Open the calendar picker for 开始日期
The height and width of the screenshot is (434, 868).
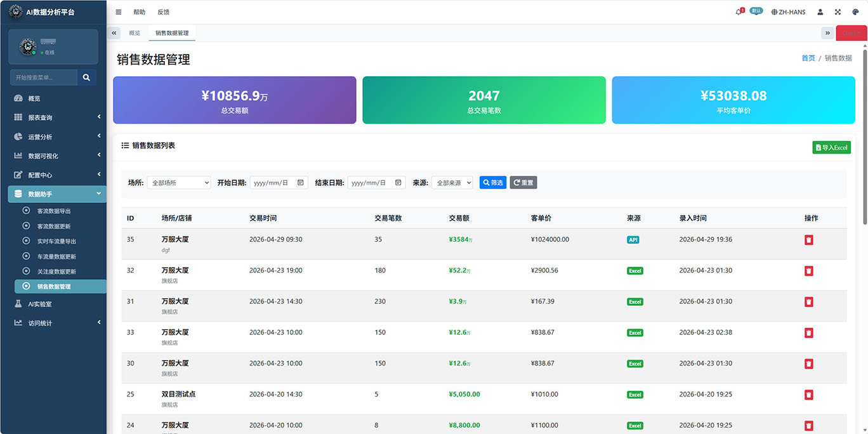click(x=301, y=183)
